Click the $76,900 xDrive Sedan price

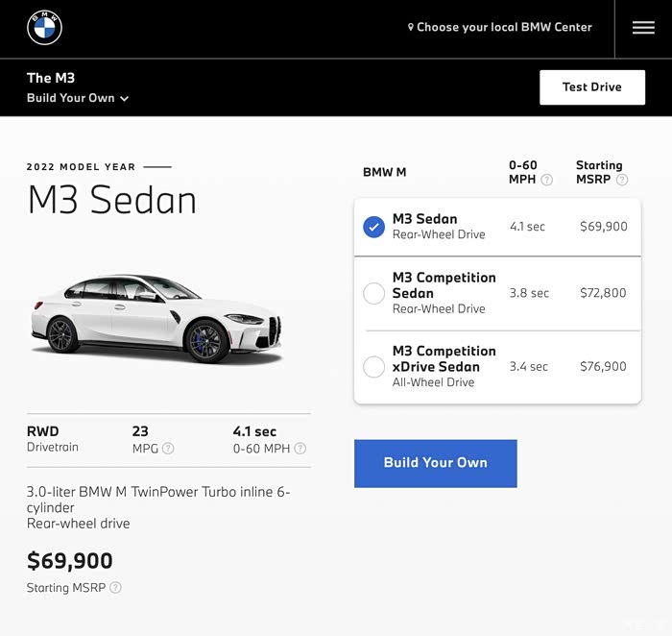[x=603, y=366]
